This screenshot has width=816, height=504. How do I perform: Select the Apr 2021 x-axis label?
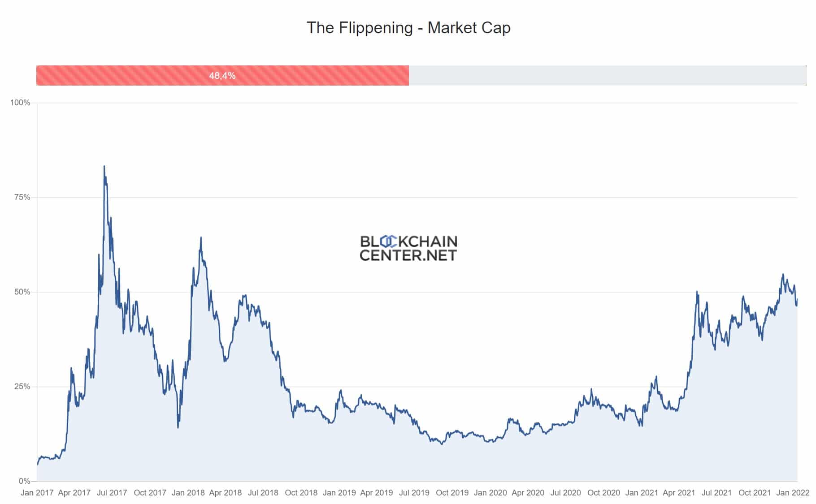point(679,493)
